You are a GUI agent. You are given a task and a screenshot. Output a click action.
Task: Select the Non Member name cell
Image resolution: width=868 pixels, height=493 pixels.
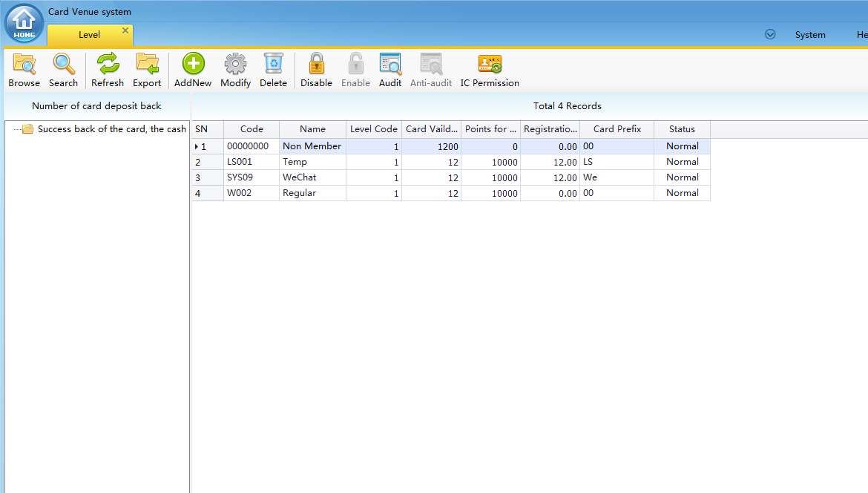coord(313,146)
